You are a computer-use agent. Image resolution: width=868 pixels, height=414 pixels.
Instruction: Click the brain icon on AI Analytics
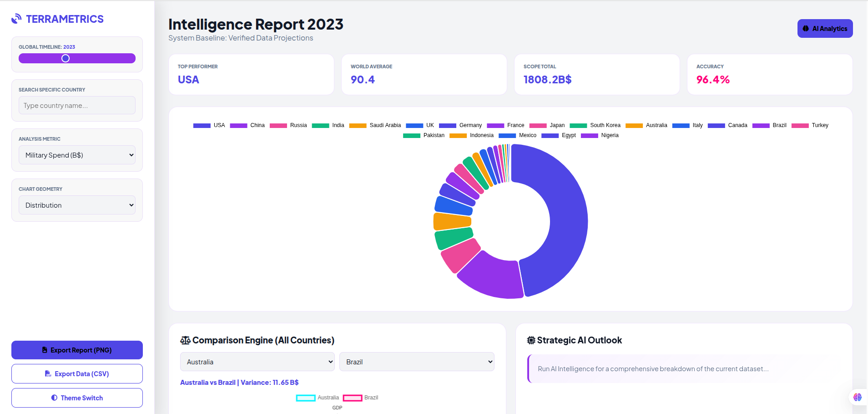(806, 29)
